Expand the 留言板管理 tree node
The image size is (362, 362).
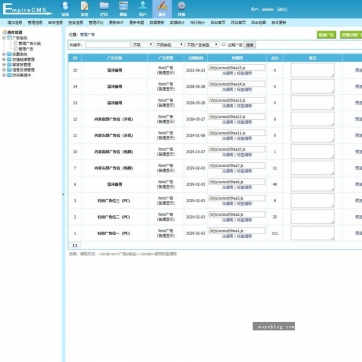click(4, 65)
